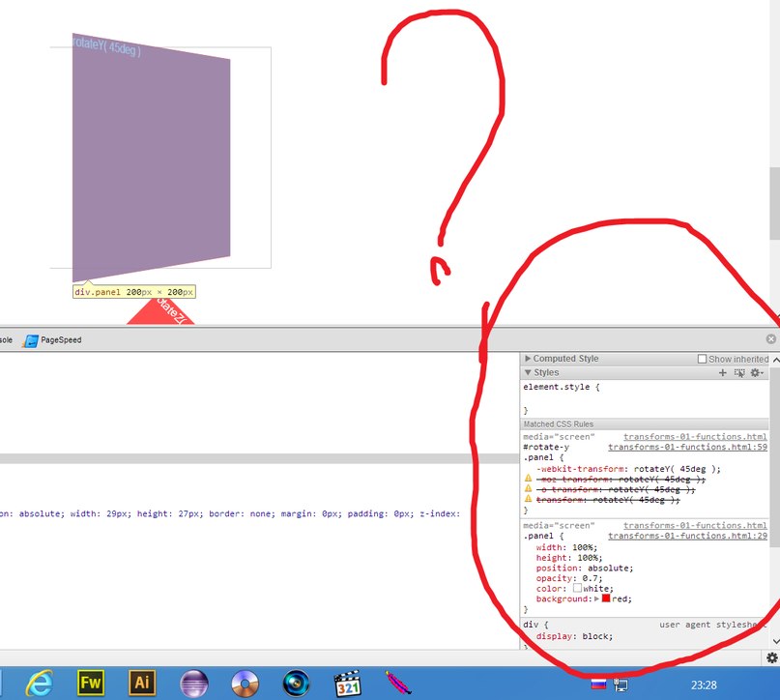Click warning icon beside -moz-transform
This screenshot has width=780, height=700.
(x=528, y=480)
